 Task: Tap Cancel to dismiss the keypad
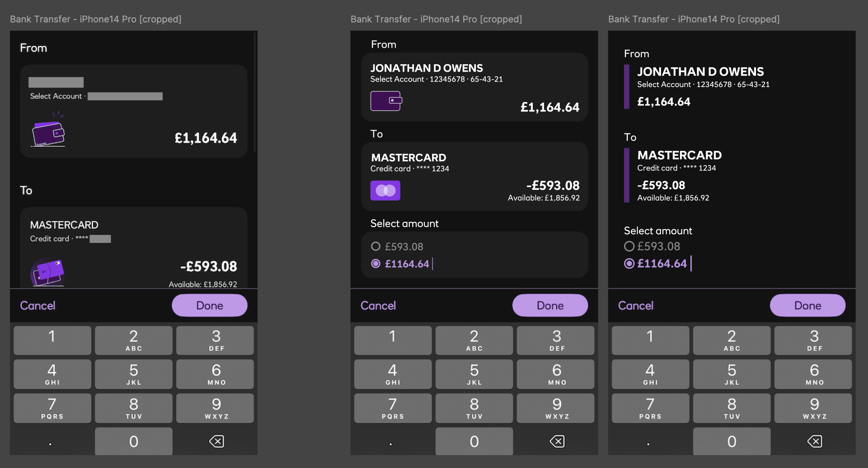[378, 306]
